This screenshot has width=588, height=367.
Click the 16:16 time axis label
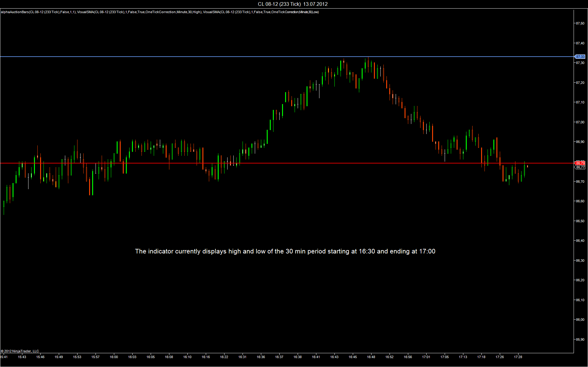206,357
